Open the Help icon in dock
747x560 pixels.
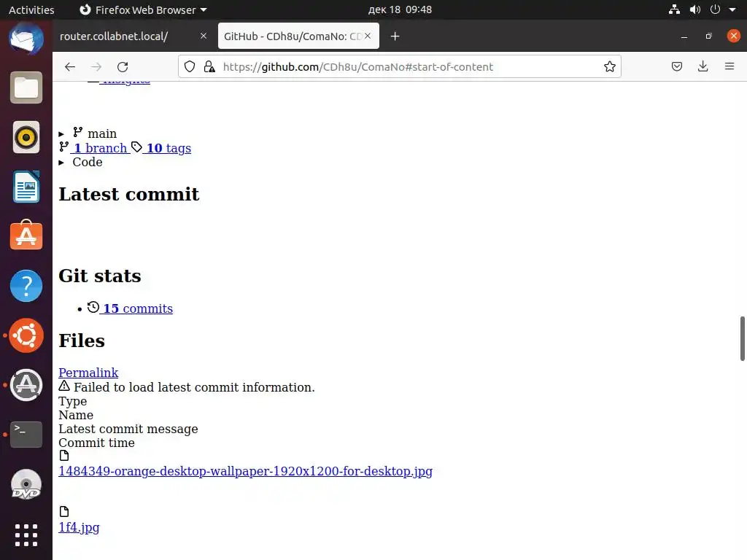pyautogui.click(x=26, y=286)
